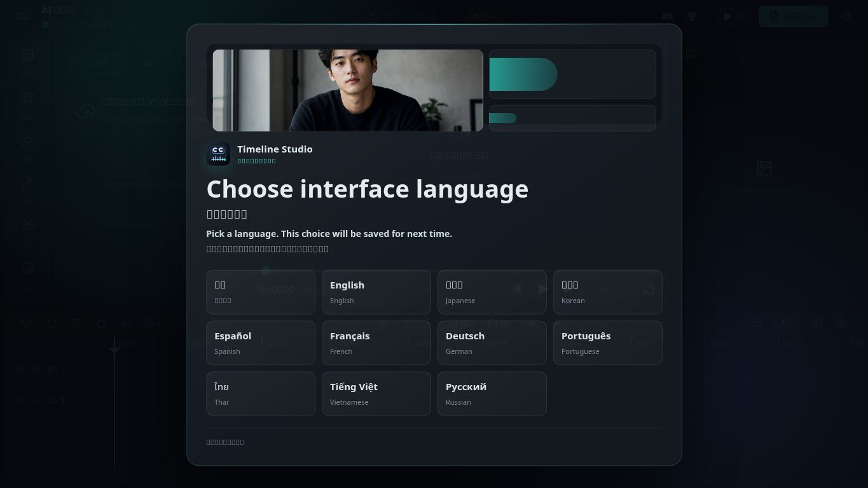Open the image media panel in the sidebar
Viewport: 868px width, 488px height.
(x=27, y=55)
